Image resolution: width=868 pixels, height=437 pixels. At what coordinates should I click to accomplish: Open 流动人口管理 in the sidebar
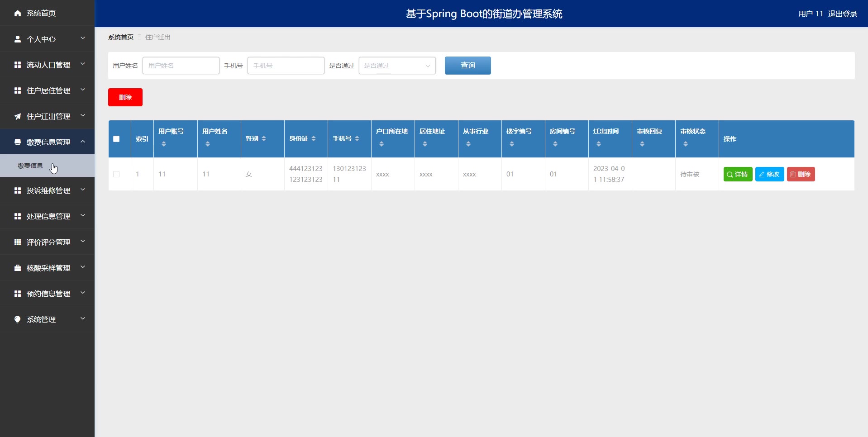click(47, 65)
